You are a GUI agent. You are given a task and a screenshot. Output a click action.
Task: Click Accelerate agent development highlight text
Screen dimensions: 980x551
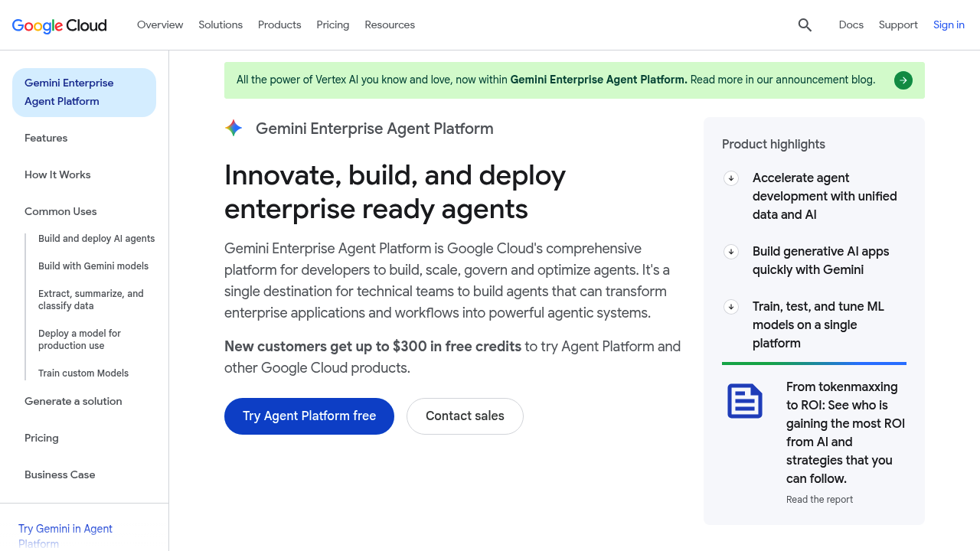[x=825, y=197]
